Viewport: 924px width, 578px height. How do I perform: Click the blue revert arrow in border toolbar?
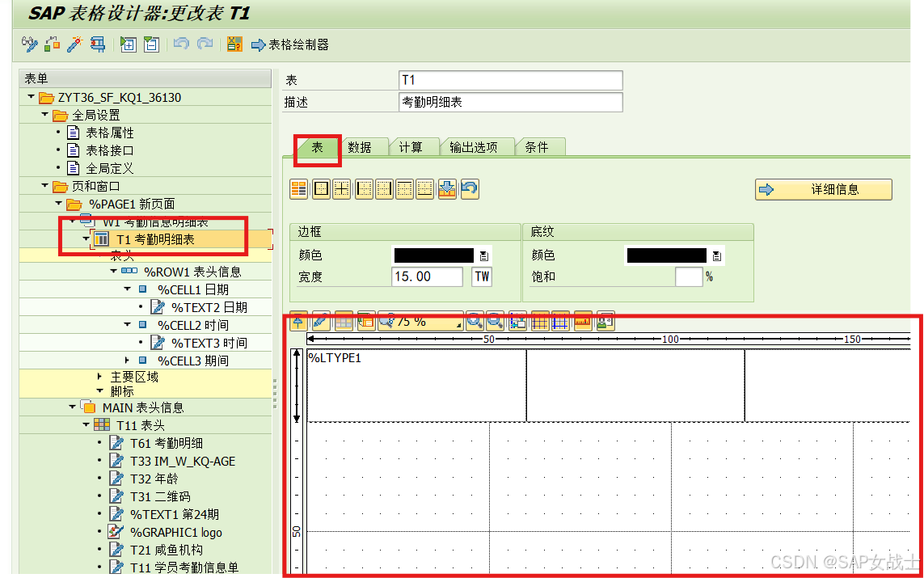pos(469,189)
